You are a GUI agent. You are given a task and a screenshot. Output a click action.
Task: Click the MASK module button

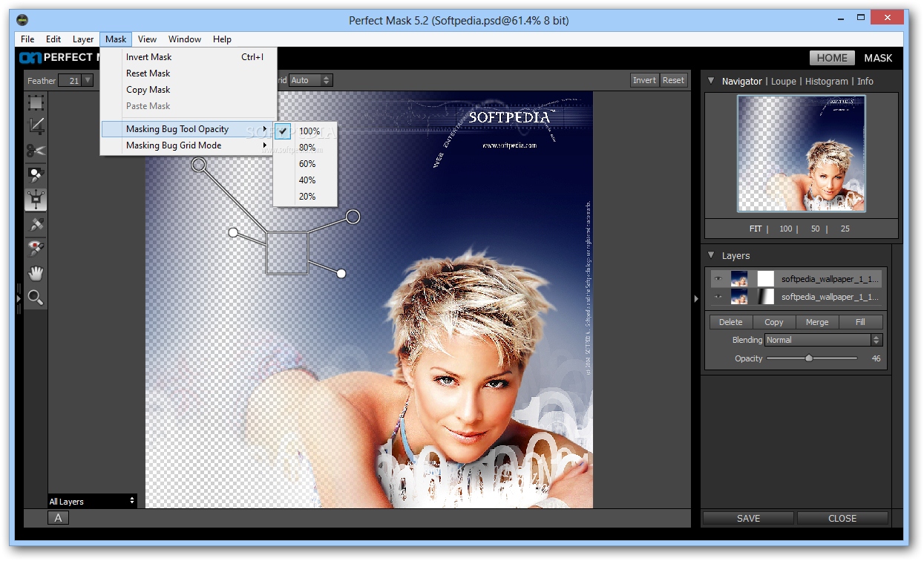[x=878, y=58]
